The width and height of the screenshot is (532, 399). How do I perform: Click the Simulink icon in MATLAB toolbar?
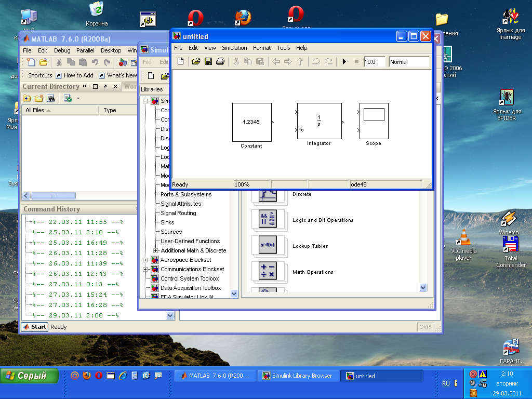(x=123, y=62)
